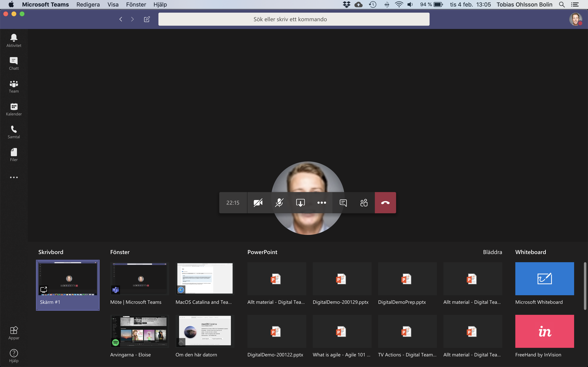The height and width of the screenshot is (367, 588).
Task: Open the meeting chat conversation icon
Action: point(343,203)
